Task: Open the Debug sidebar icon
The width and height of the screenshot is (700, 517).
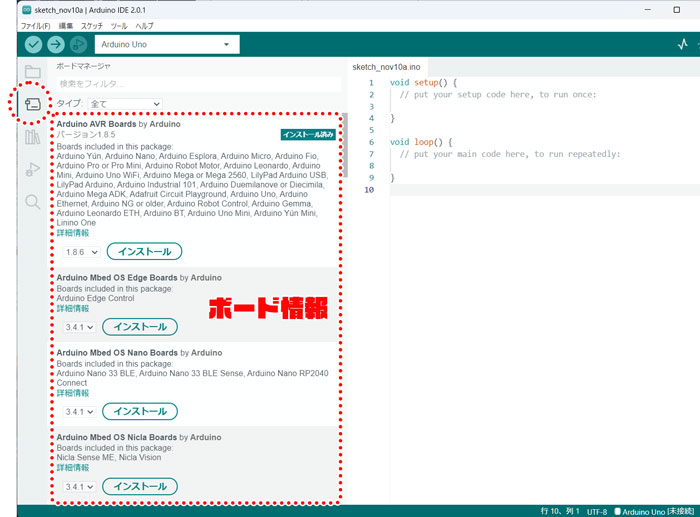Action: pos(33,169)
